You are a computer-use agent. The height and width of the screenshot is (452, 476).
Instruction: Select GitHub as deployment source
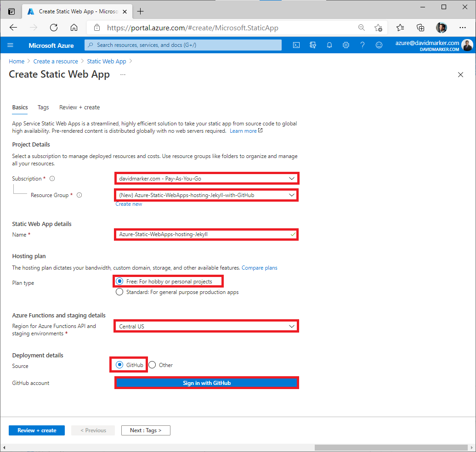[119, 365]
